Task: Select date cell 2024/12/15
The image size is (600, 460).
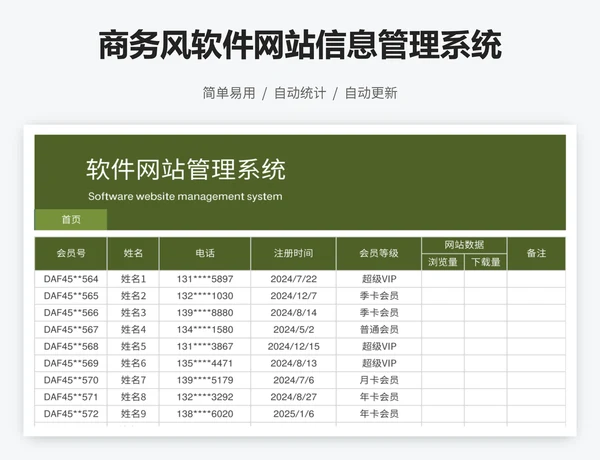Action: point(293,346)
